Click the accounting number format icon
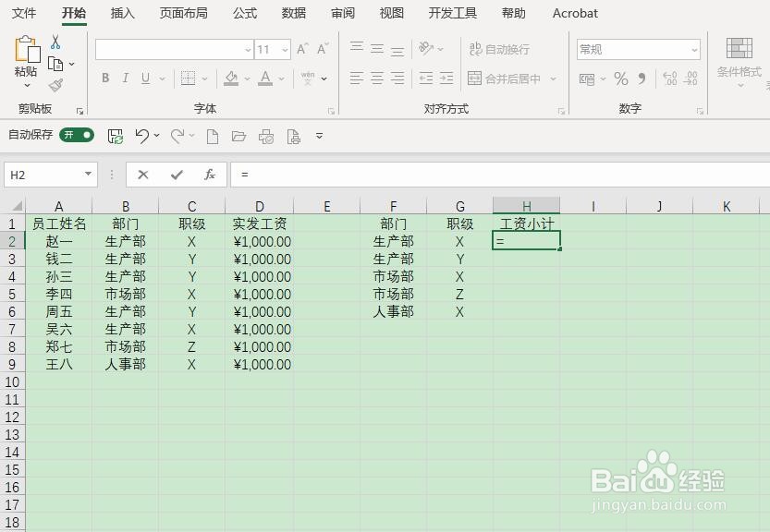 pos(587,79)
